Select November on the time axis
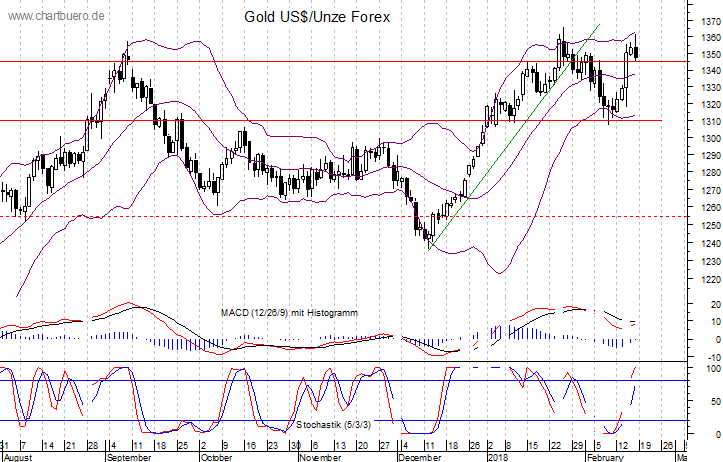This screenshot has height=462, width=723. pos(320,456)
